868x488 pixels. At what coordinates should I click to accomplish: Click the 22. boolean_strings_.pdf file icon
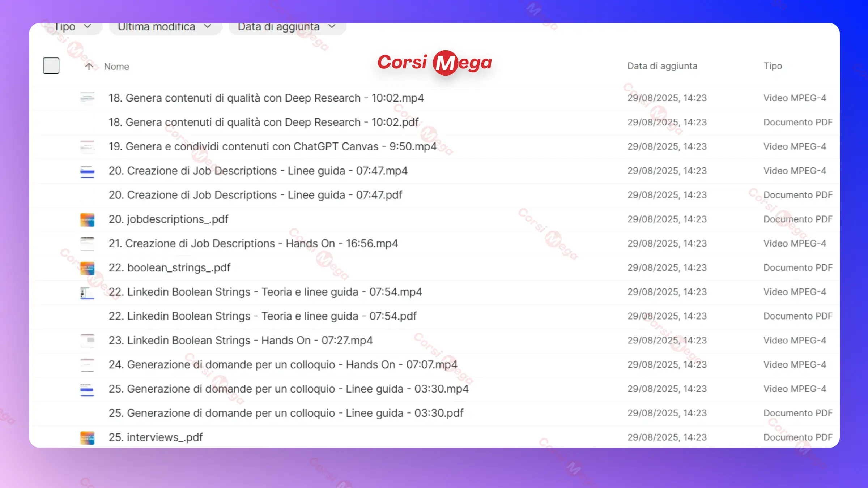(x=87, y=268)
